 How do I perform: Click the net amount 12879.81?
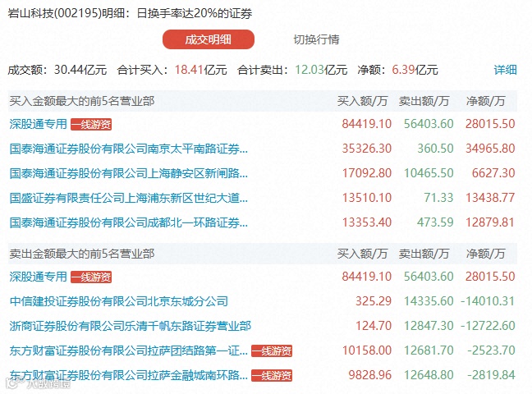click(490, 222)
